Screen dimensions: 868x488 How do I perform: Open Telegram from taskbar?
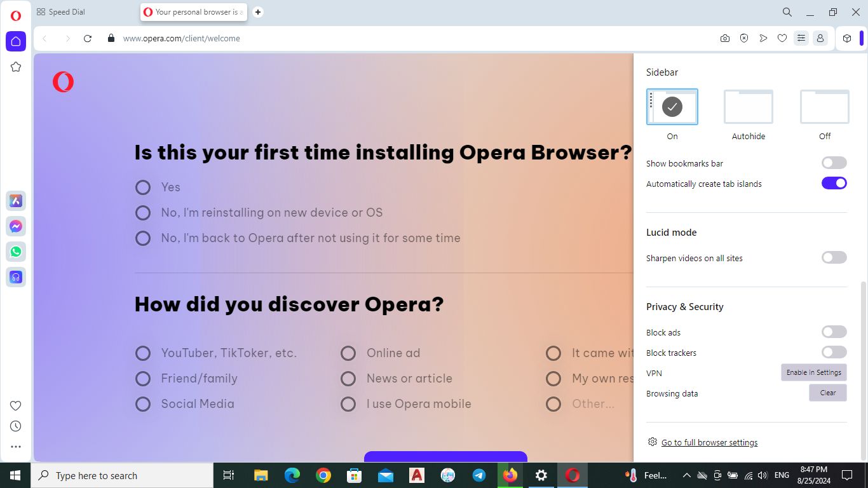coord(479,475)
